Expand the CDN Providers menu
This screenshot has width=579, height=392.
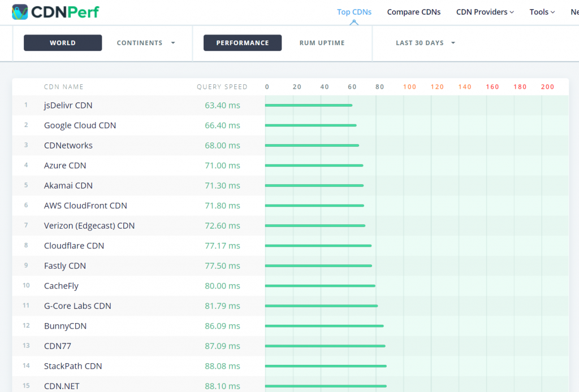(485, 12)
